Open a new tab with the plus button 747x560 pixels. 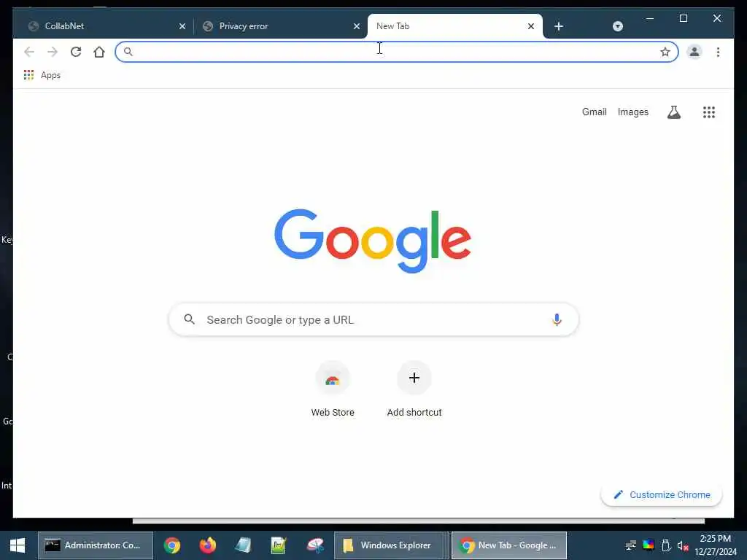pos(559,26)
